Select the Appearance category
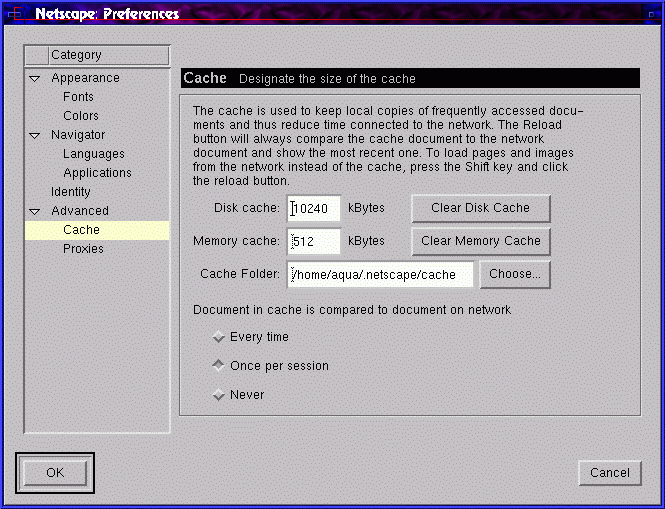The height and width of the screenshot is (509, 665). pyautogui.click(x=85, y=78)
